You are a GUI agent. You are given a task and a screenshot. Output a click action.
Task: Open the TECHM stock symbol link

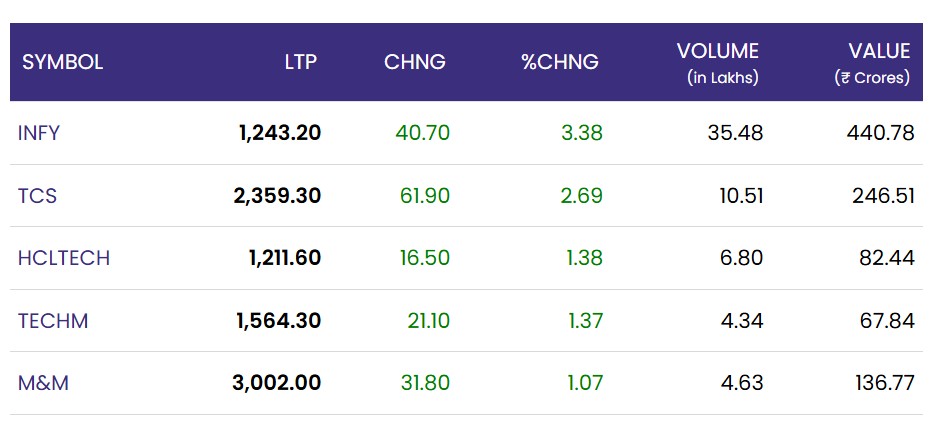(x=53, y=321)
